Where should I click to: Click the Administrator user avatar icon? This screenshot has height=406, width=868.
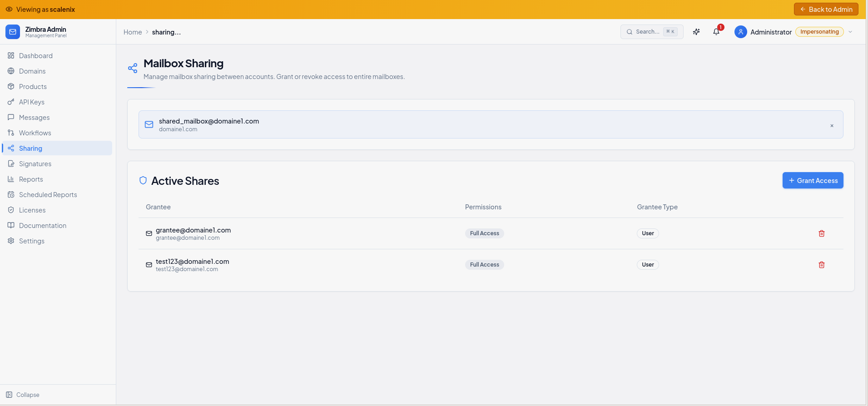click(x=740, y=32)
